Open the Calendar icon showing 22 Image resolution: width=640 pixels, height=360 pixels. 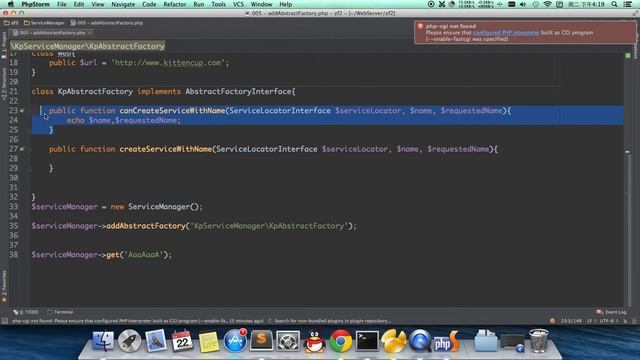(x=182, y=341)
